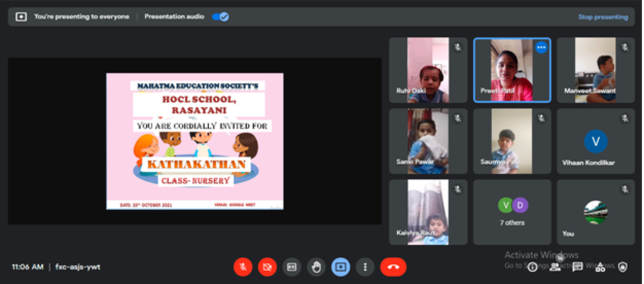Open options on Preeti Patil's tile
Screen dimensions: 644x284
point(541,48)
